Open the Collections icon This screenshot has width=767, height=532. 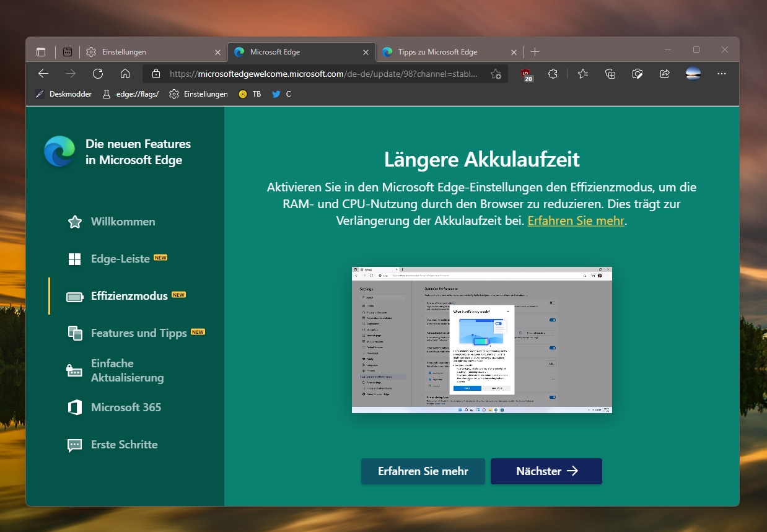(610, 74)
